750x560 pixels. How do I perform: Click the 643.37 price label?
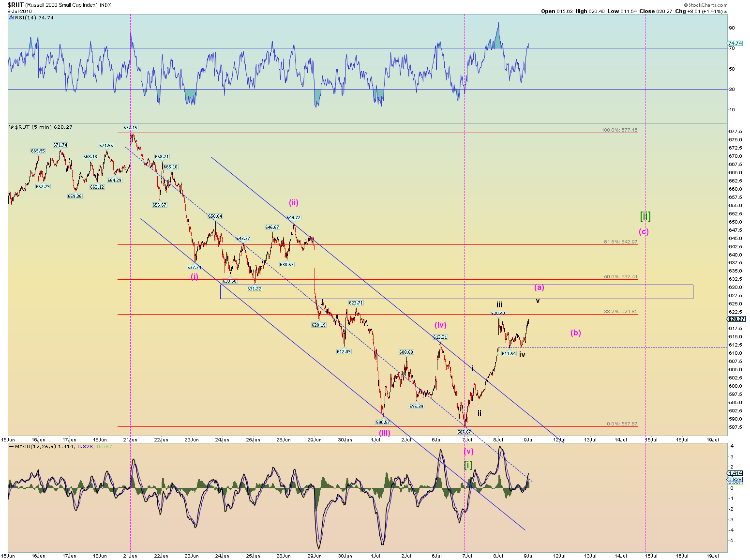pyautogui.click(x=243, y=239)
